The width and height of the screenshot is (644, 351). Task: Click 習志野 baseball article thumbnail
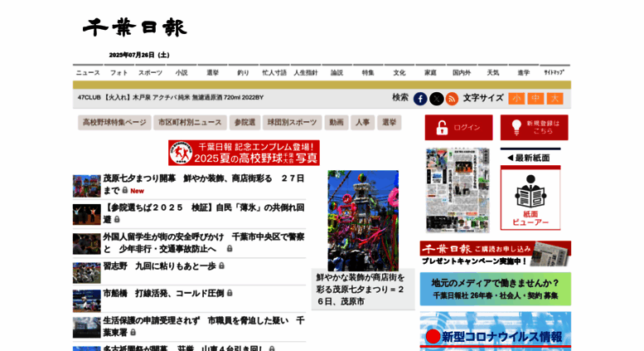coord(87,273)
